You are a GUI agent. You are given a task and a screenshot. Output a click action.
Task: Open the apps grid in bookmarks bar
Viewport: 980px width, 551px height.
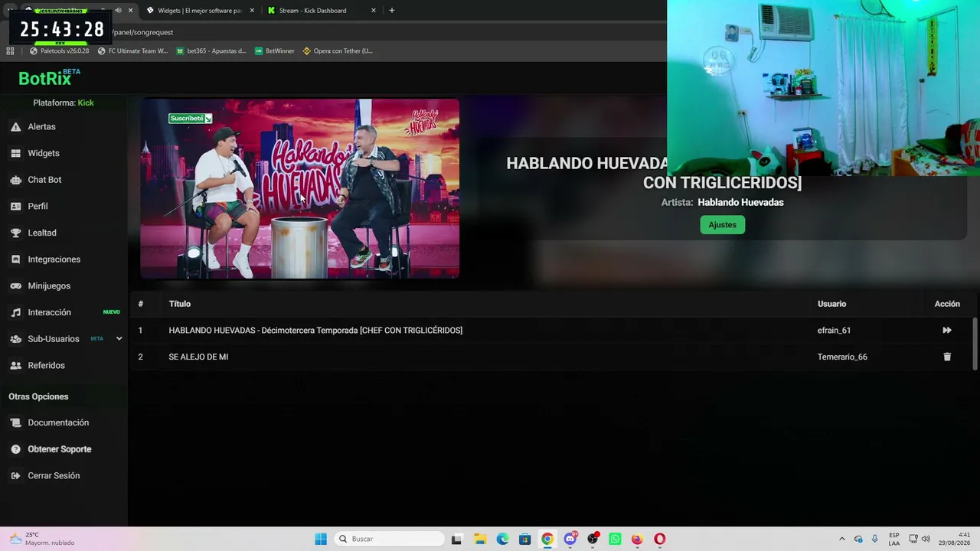(x=10, y=51)
